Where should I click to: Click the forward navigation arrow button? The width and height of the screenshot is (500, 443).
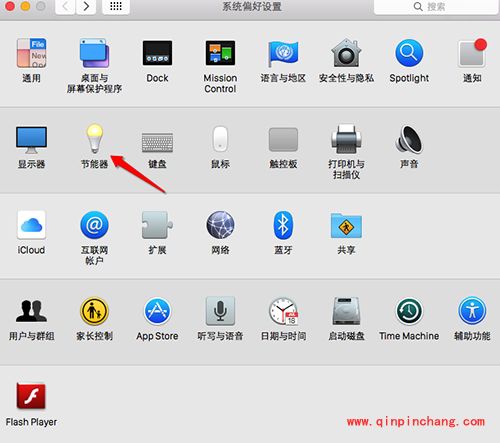point(86,6)
